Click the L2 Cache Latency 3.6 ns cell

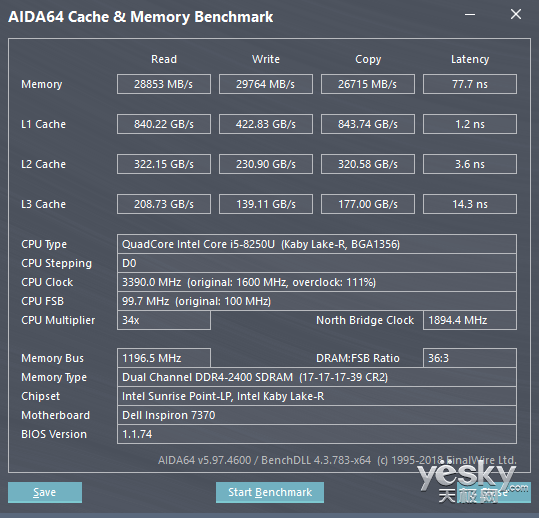[x=470, y=164]
